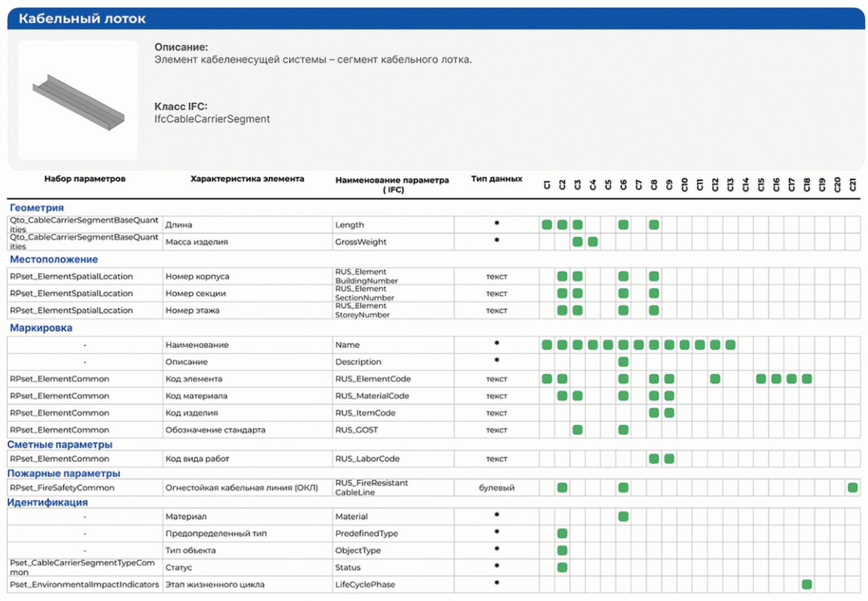Click the 'Маркировка' section heading
The image size is (868, 601).
41,328
